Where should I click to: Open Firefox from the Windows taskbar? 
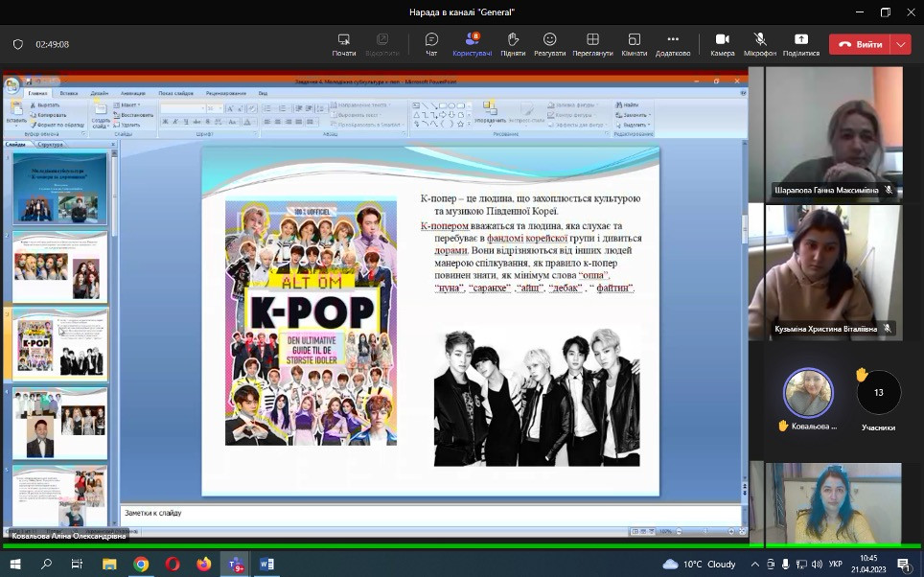point(203,565)
